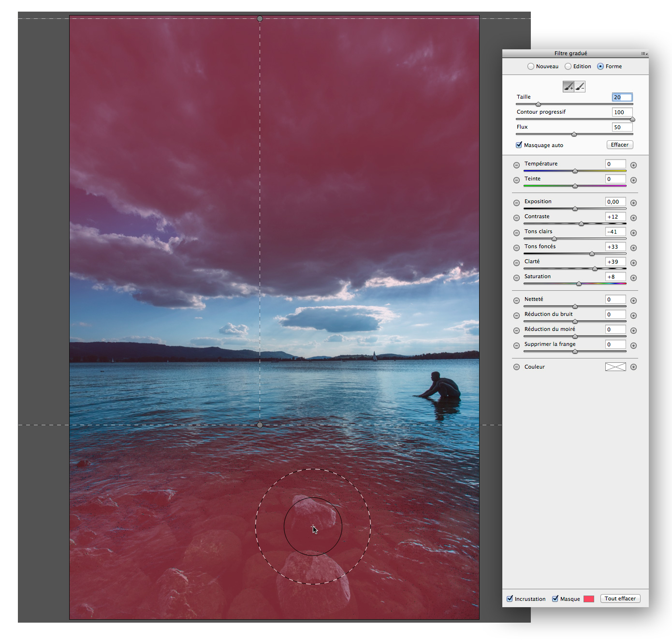
Task: Click the top gradient filter handle
Action: (x=260, y=19)
